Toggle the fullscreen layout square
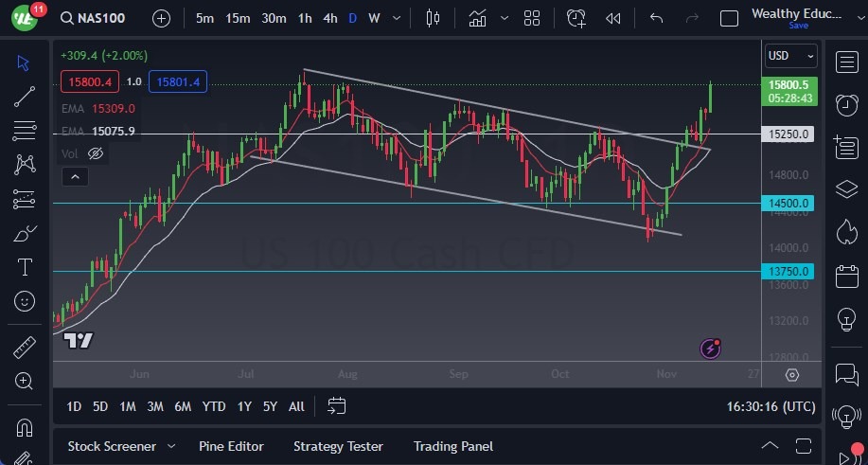 pyautogui.click(x=729, y=18)
